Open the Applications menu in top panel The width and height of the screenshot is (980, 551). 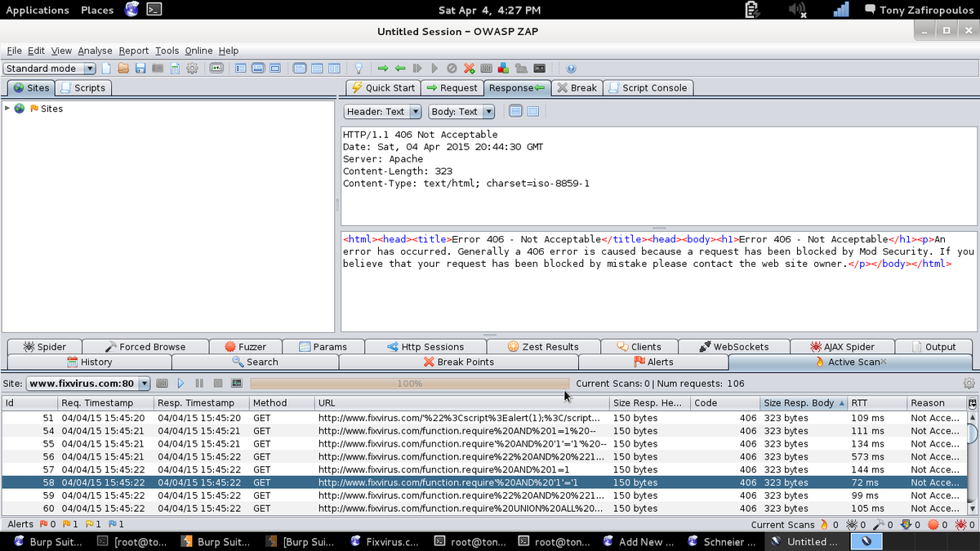[x=38, y=10]
